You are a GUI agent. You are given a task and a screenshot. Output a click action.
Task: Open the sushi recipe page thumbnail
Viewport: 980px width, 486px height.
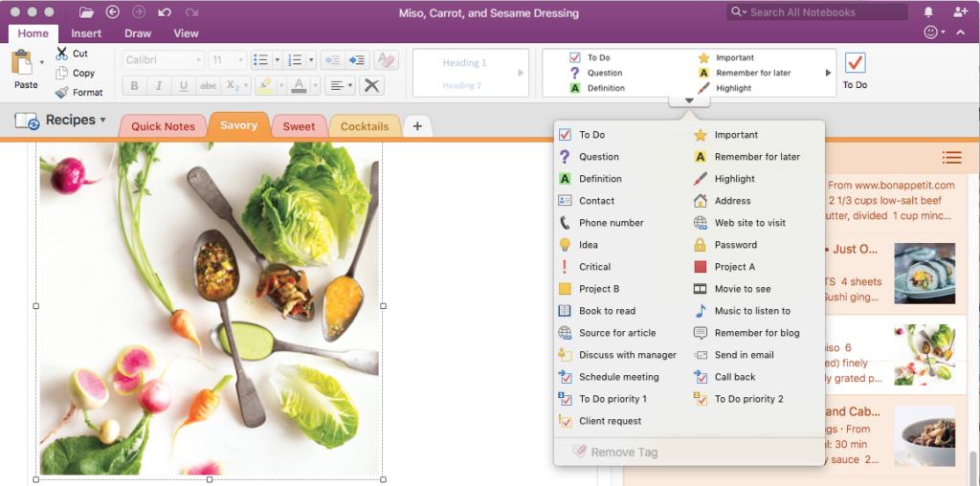click(924, 273)
